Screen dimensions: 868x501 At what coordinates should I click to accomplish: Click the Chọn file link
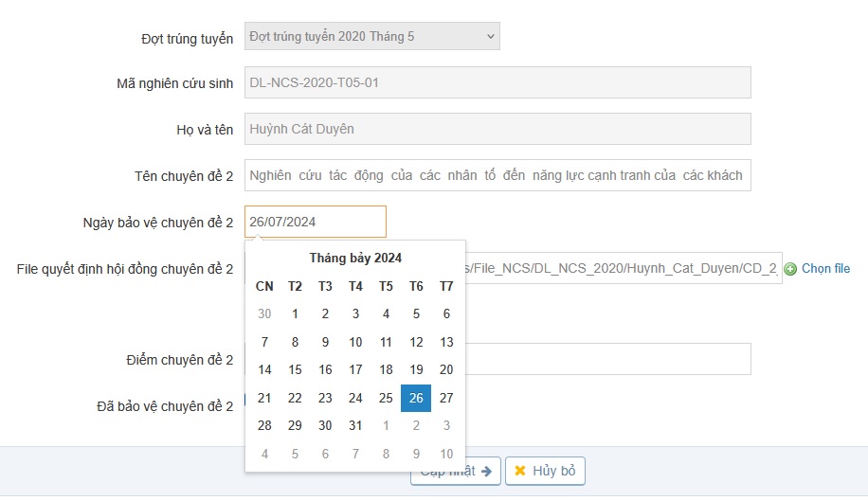(x=825, y=269)
